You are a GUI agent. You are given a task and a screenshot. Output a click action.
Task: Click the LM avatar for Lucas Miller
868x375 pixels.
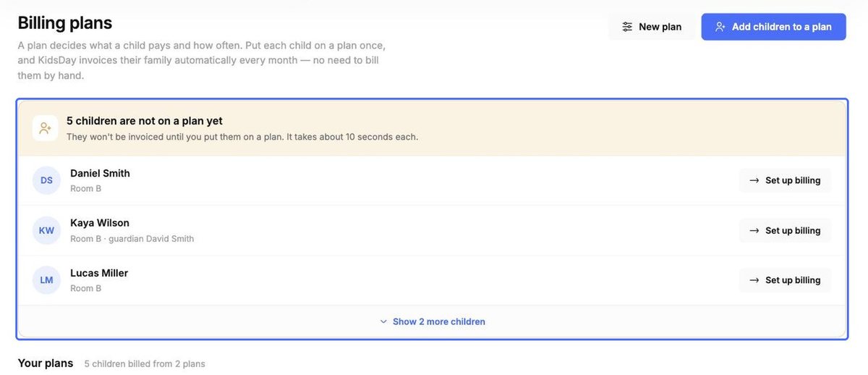coord(46,280)
